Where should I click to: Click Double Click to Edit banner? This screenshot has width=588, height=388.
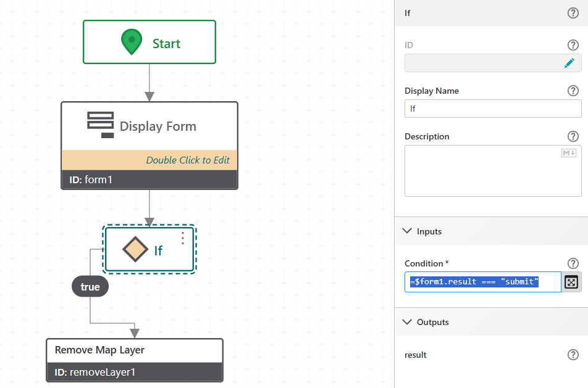[149, 160]
